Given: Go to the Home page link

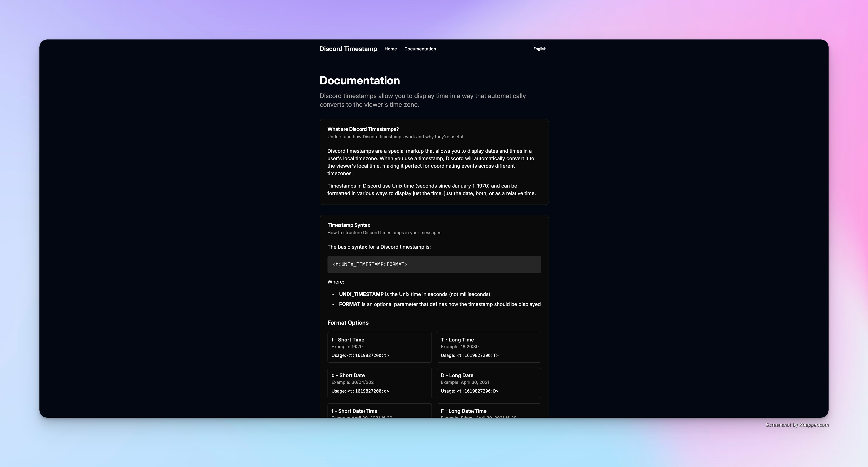Looking at the screenshot, I should click(x=391, y=49).
